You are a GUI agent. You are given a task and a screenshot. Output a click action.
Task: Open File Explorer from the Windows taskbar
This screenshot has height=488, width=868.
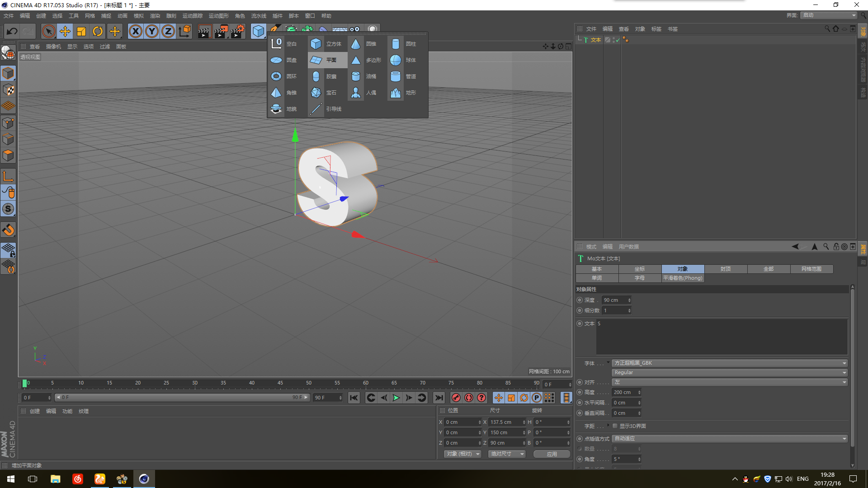click(55, 479)
